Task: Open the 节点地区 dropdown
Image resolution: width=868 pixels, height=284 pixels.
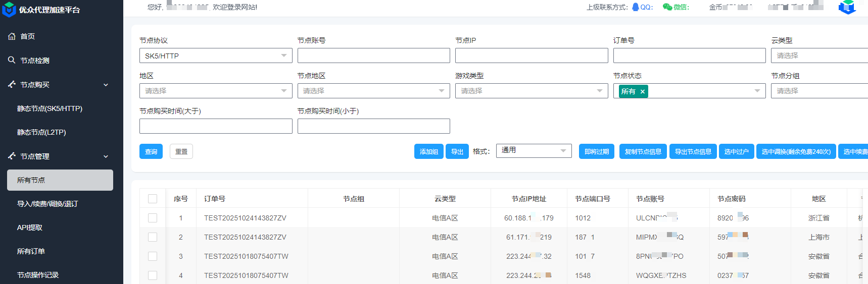Action: 374,91
